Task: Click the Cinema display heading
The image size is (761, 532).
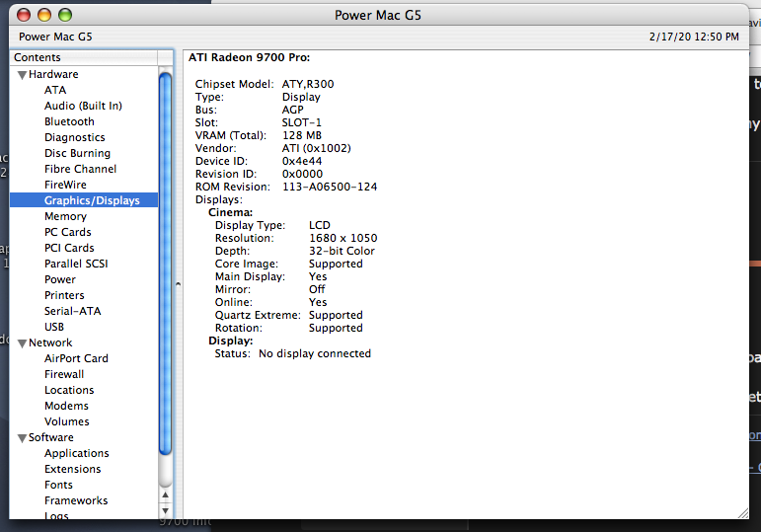Action: click(231, 212)
